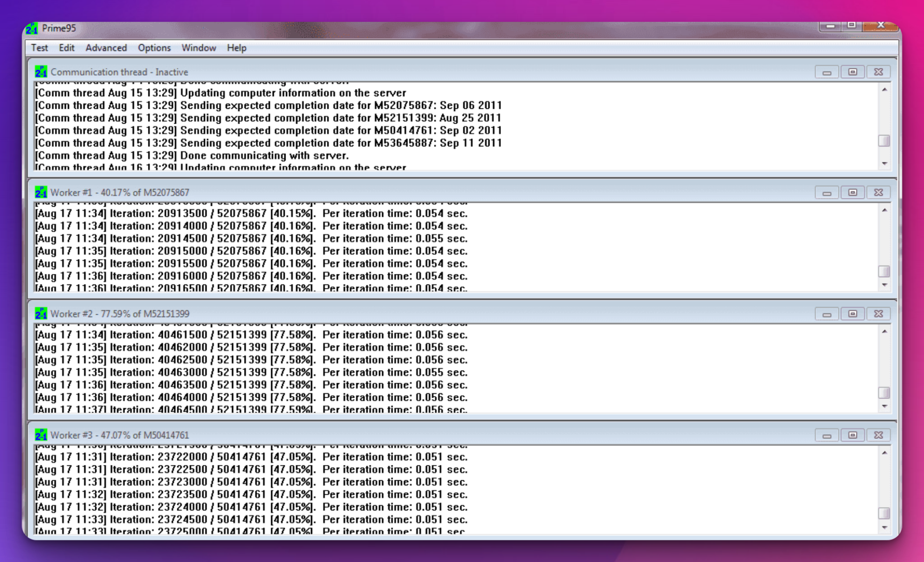
Task: Open the Options menu
Action: pyautogui.click(x=154, y=47)
